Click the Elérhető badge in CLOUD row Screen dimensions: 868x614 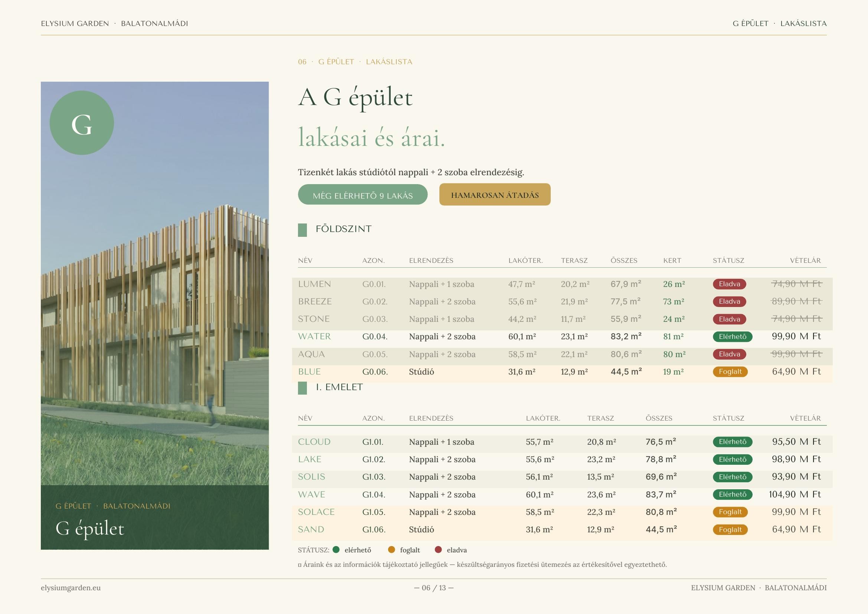(732, 442)
